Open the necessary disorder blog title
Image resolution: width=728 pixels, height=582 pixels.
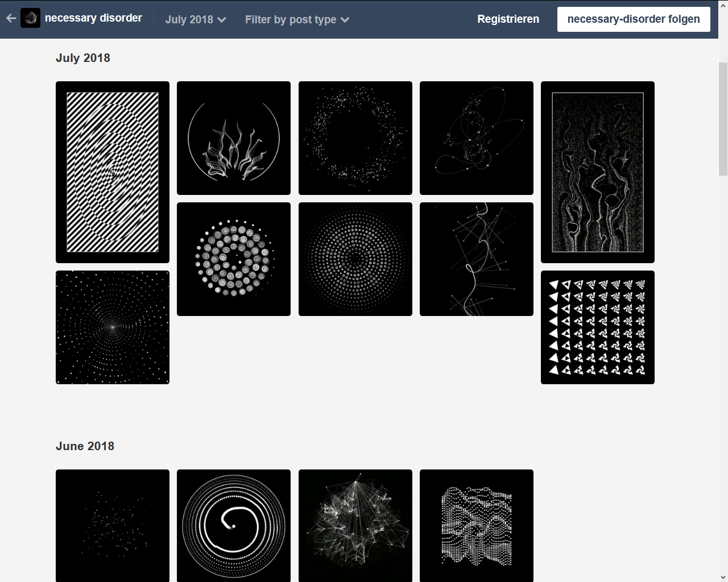93,18
